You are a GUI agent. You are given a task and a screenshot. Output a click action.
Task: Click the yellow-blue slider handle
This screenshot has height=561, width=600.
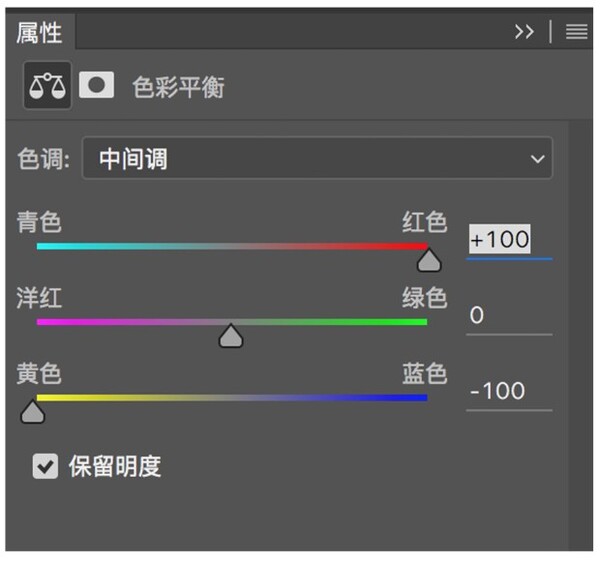tap(33, 411)
